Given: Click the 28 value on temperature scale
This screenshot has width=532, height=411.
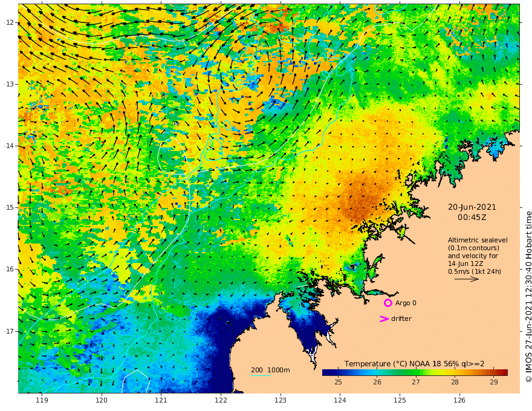Looking at the screenshot, I should (x=455, y=382).
